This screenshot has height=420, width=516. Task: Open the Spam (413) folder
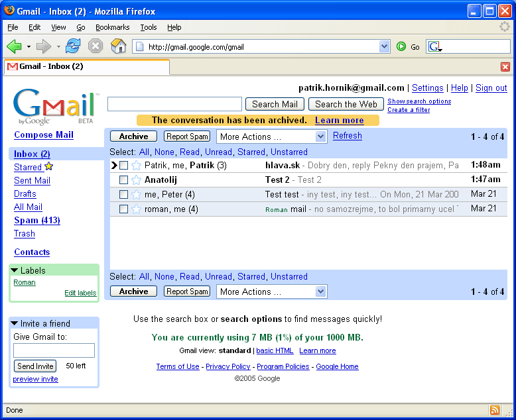point(37,220)
